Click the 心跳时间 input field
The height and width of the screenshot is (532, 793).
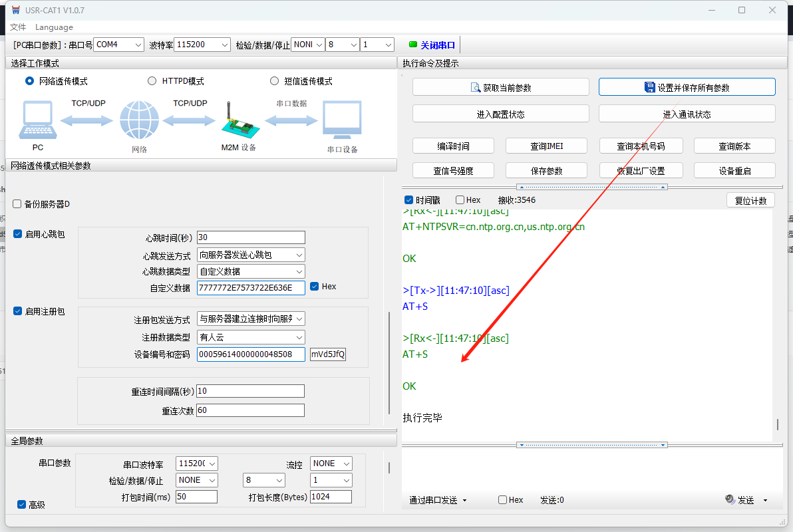pyautogui.click(x=251, y=237)
